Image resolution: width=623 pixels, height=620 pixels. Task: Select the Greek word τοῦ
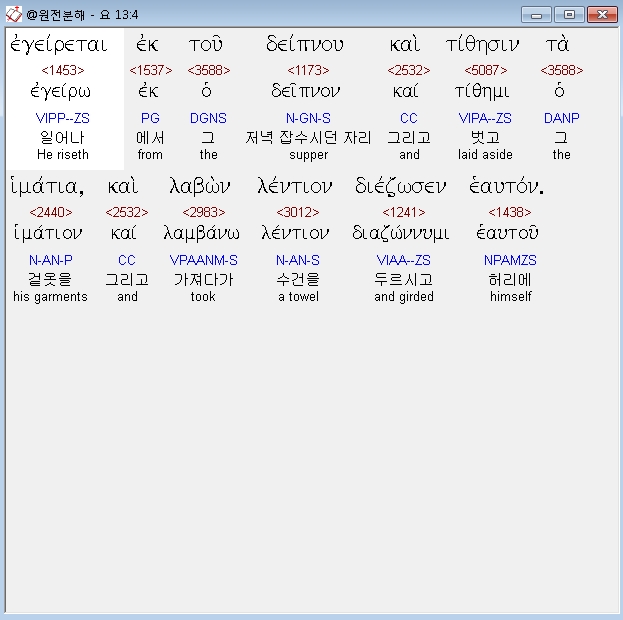206,45
